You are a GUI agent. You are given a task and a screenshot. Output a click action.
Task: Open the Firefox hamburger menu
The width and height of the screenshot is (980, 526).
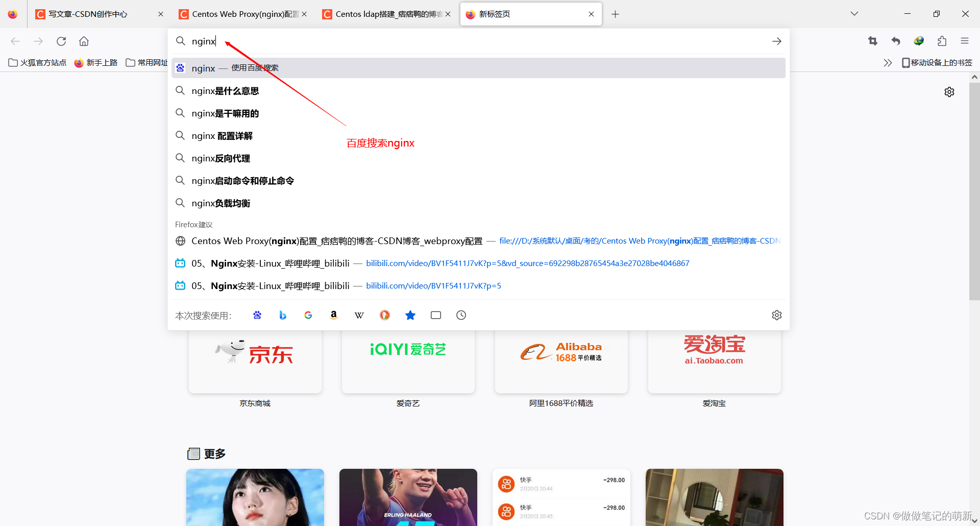tap(965, 41)
